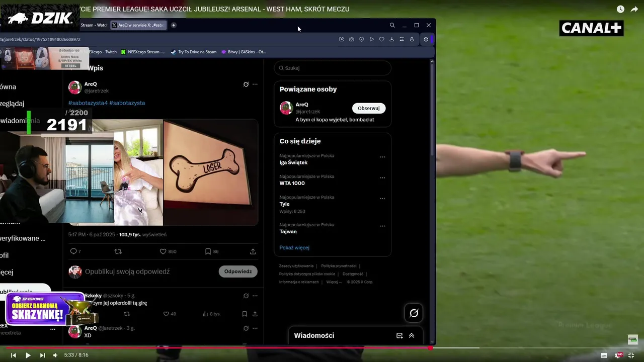Open the WTA 1000 trending topic
The image size is (644, 362).
pos(292,183)
